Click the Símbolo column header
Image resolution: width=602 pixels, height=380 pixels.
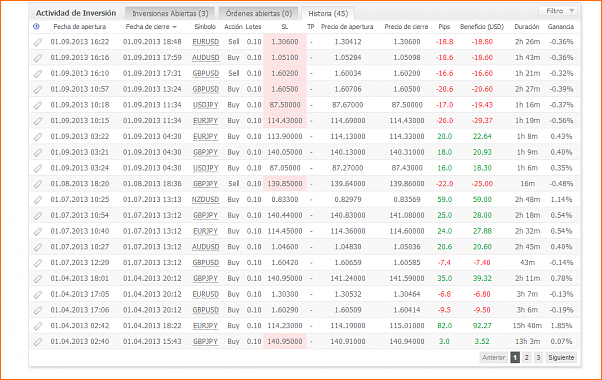[205, 26]
